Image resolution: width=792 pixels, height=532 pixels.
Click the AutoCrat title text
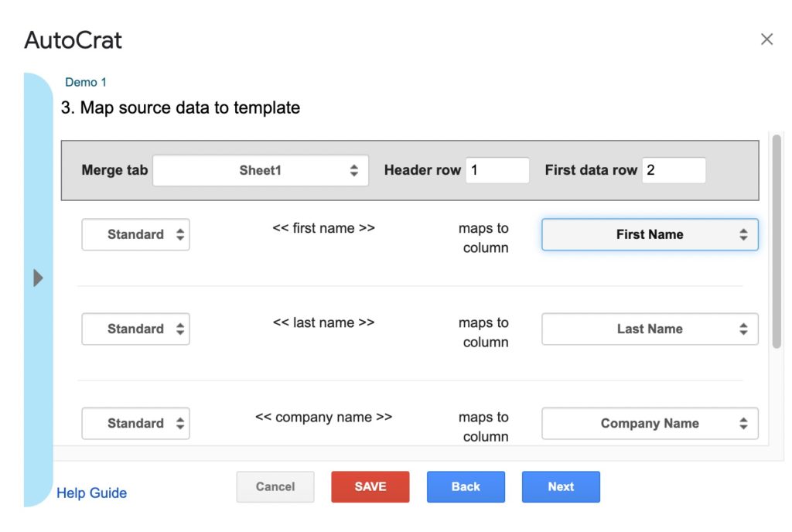(x=73, y=40)
